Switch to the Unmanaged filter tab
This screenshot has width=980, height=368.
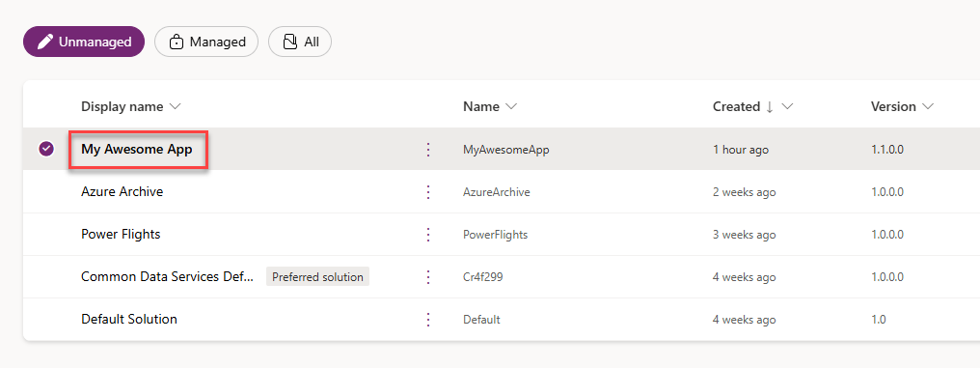click(x=84, y=42)
